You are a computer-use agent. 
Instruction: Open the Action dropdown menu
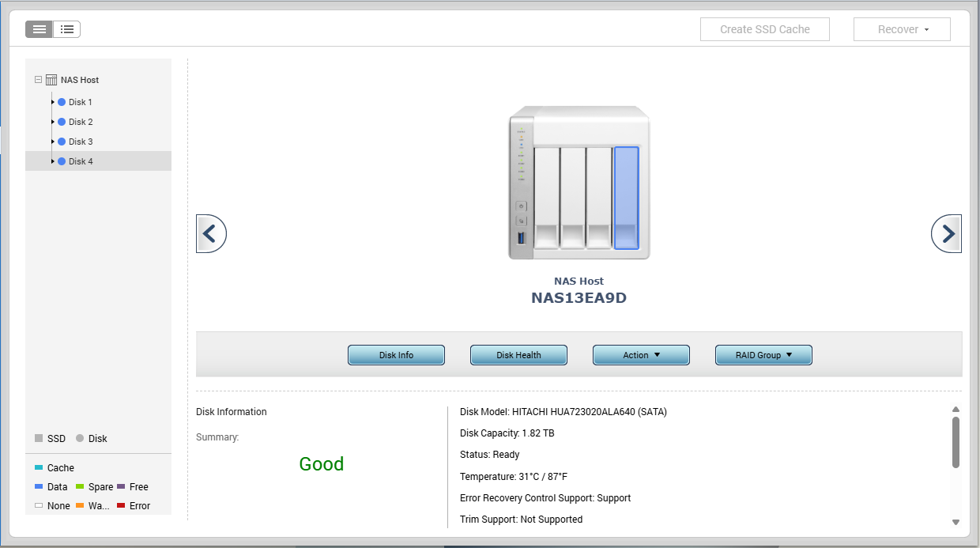[641, 355]
